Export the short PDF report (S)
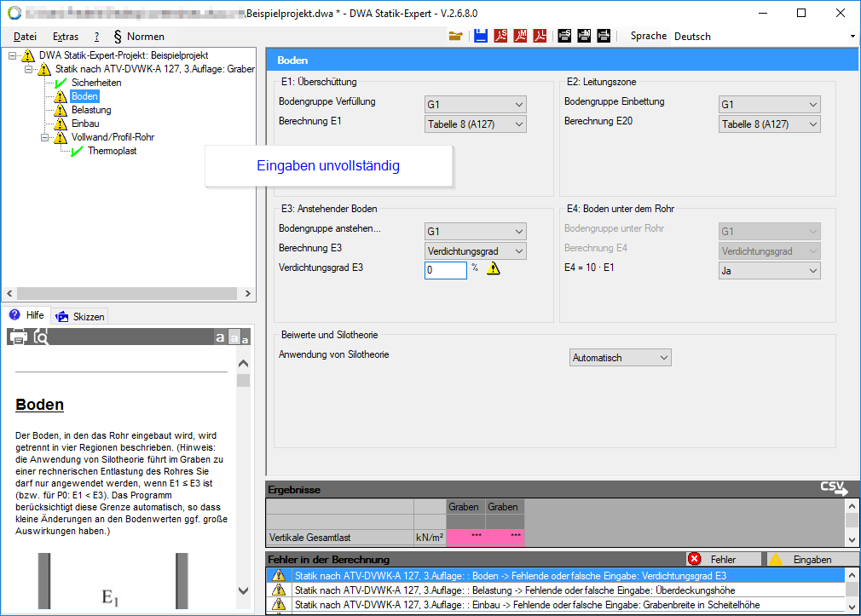The width and height of the screenshot is (861, 616). tap(500, 36)
